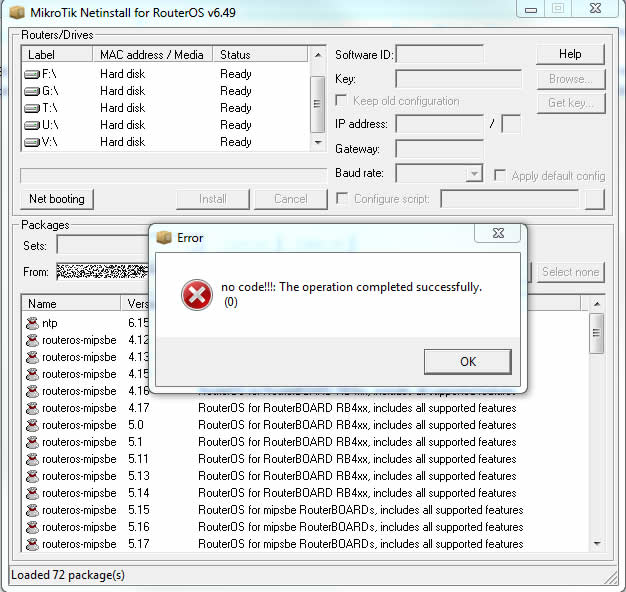Click the small button beside Configure script field

point(595,199)
